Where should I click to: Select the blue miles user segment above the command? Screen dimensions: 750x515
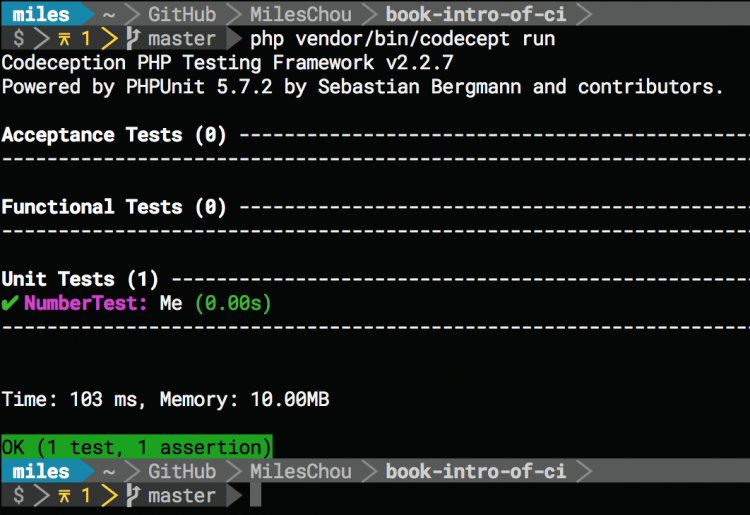pos(40,14)
